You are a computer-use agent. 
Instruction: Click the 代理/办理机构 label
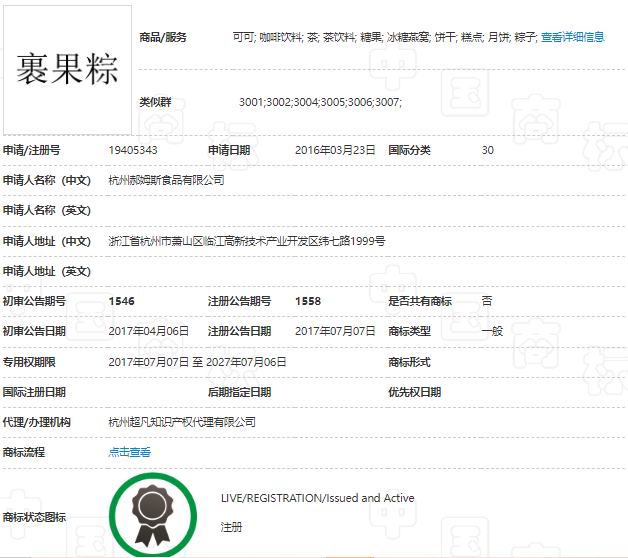click(x=36, y=422)
